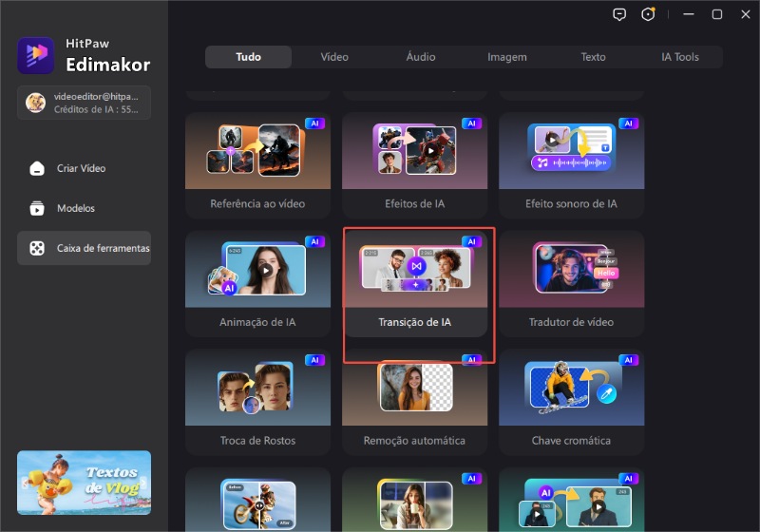Click the Caixa de ferramentas toolbox icon
This screenshot has height=532, width=760.
pos(37,248)
